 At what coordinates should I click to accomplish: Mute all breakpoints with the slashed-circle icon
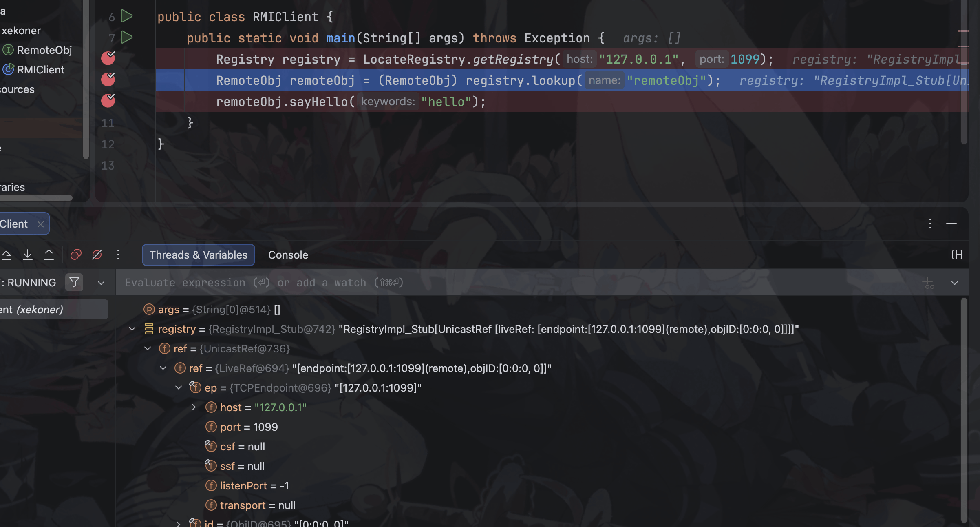[97, 254]
